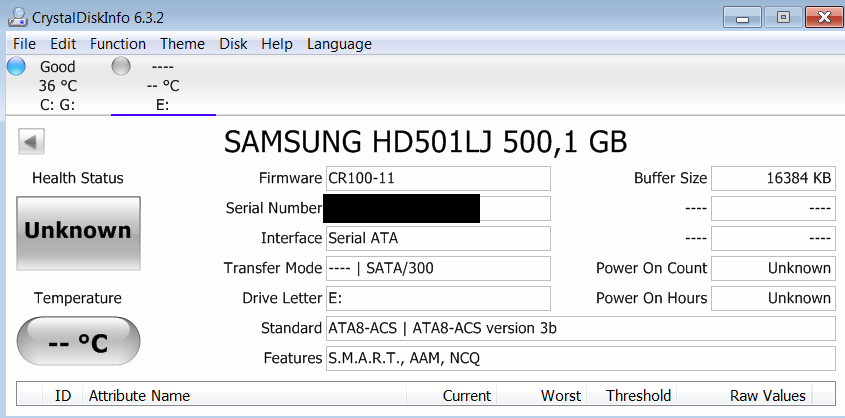This screenshot has width=845, height=418.
Task: Select the C: G: disk tab
Action: [x=58, y=86]
